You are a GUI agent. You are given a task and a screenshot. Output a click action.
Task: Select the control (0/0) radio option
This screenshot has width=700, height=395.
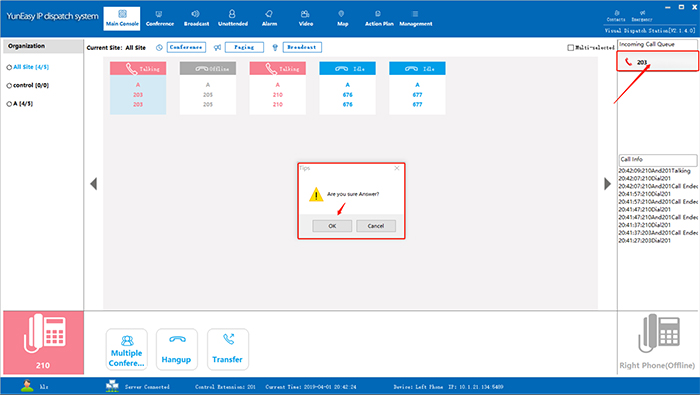pyautogui.click(x=9, y=86)
